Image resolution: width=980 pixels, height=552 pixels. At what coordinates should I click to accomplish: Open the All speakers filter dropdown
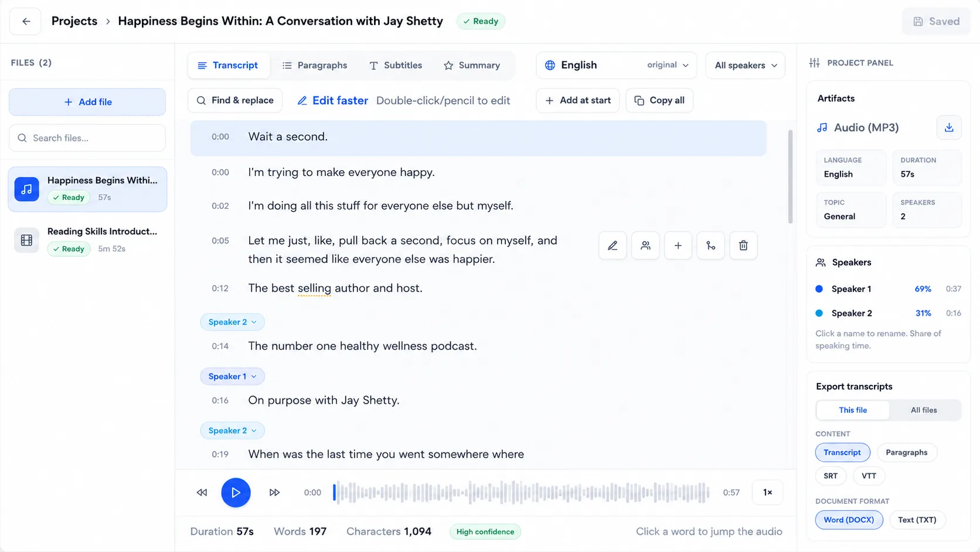pyautogui.click(x=745, y=65)
